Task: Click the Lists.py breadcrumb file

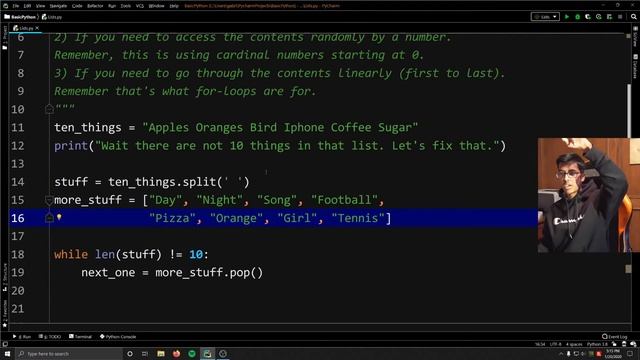Action: point(52,17)
